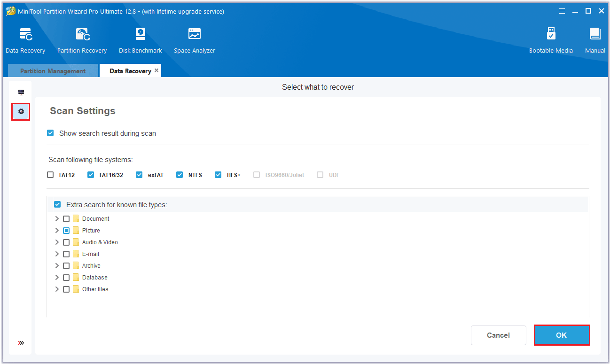Image resolution: width=610 pixels, height=364 pixels.
Task: Check the Database file type box
Action: (x=66, y=278)
